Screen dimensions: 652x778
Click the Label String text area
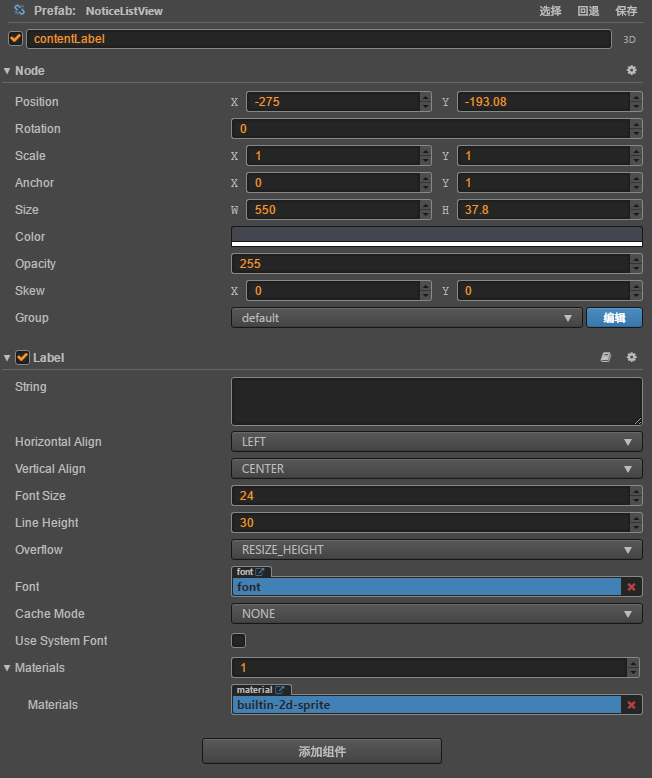(436, 401)
